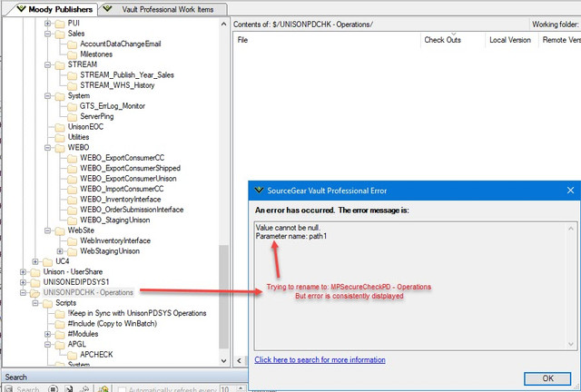The height and width of the screenshot is (392, 581).
Task: Collapse the STREAM folder node
Action: click(47, 64)
